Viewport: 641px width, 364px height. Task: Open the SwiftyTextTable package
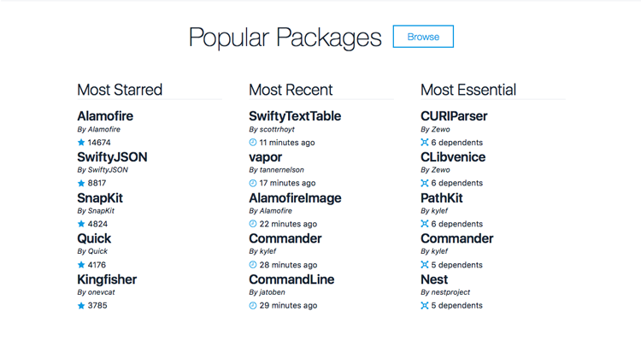295,116
